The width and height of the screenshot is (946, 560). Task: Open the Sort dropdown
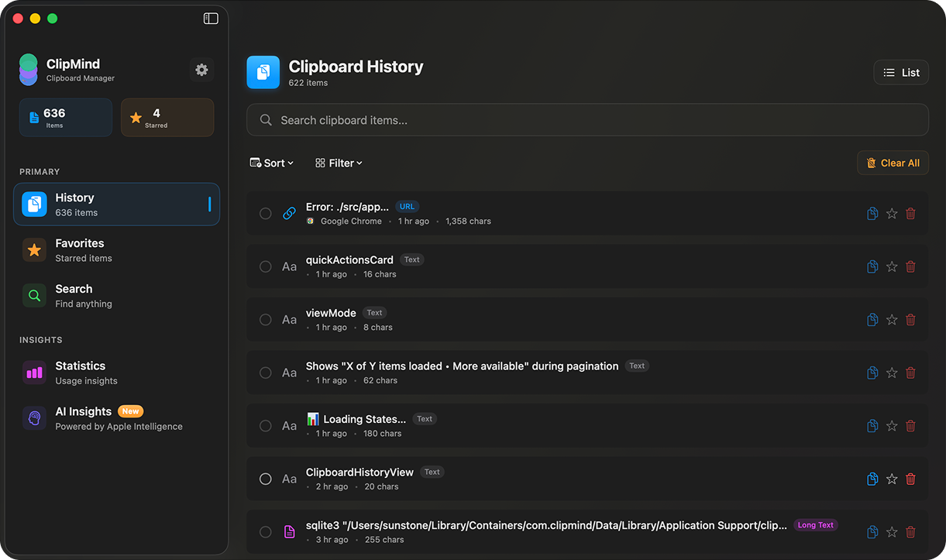[x=271, y=163]
